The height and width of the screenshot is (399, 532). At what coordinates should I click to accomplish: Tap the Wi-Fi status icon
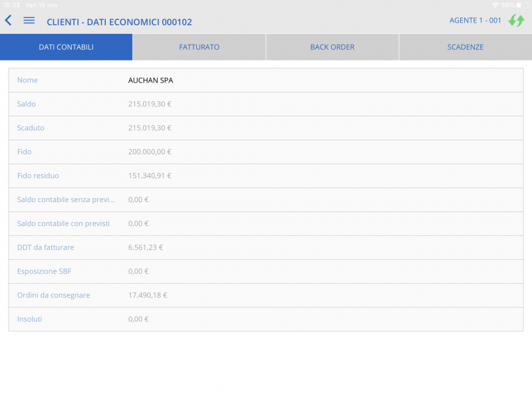(x=495, y=5)
